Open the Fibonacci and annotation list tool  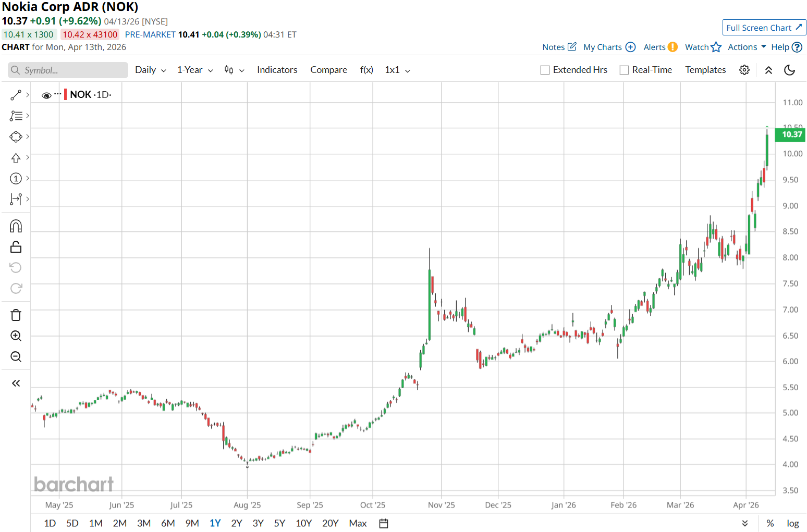point(16,116)
